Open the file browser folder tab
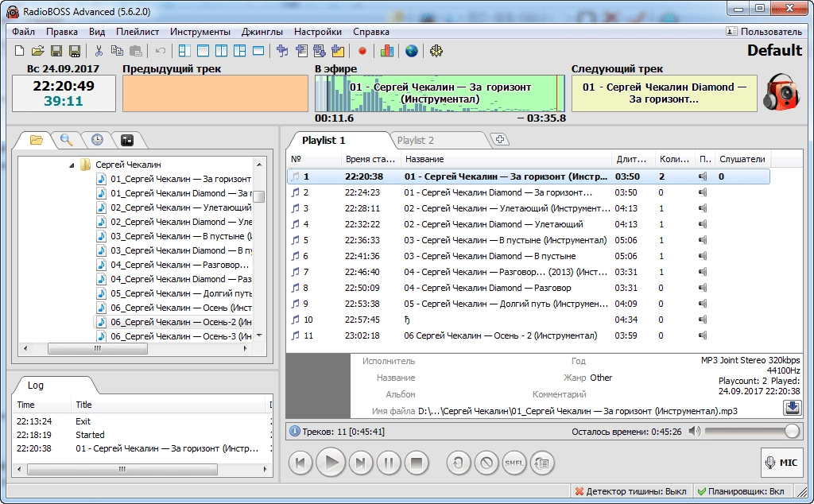814x504 pixels. pyautogui.click(x=37, y=140)
